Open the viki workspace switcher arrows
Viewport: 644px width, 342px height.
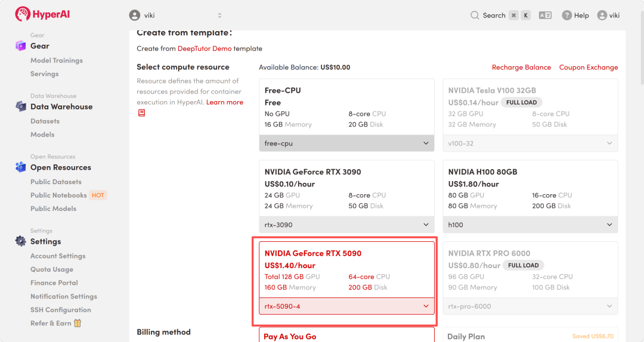click(x=219, y=15)
